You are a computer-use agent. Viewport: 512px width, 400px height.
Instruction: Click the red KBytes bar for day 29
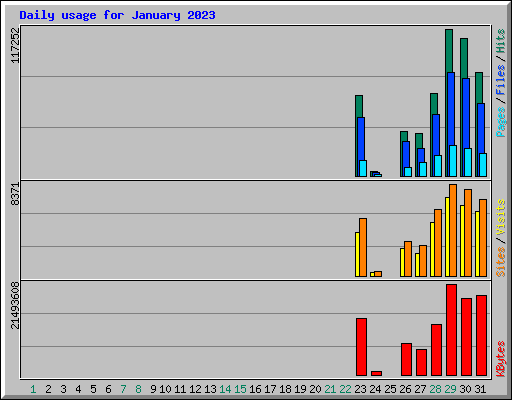(451, 330)
